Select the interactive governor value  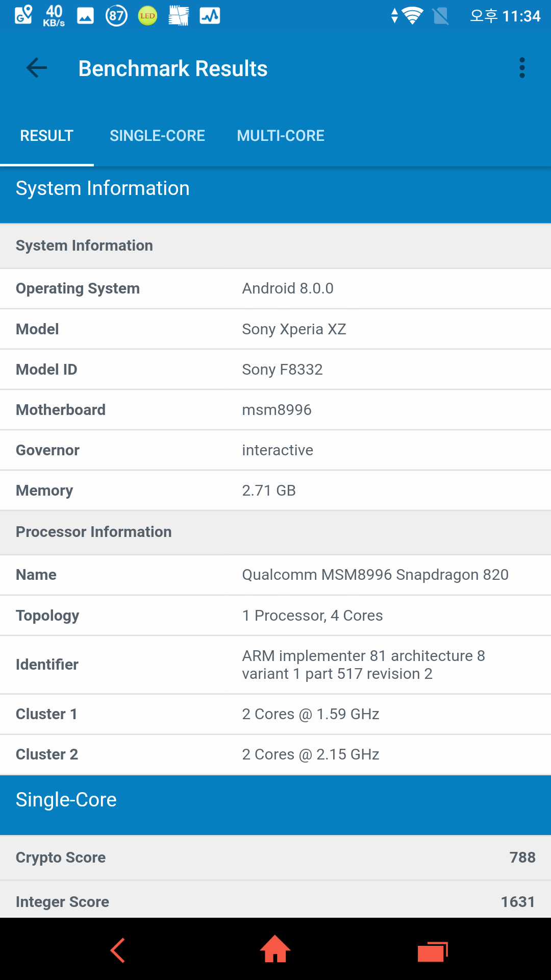278,450
